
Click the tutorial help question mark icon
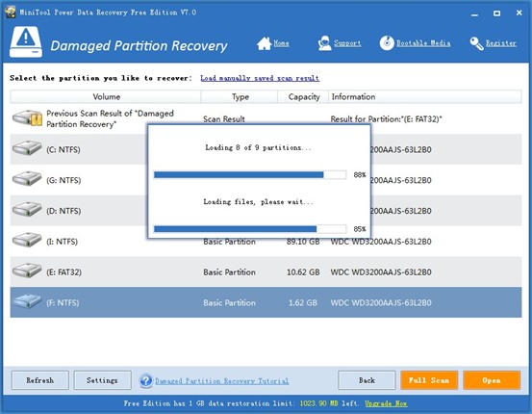146,380
